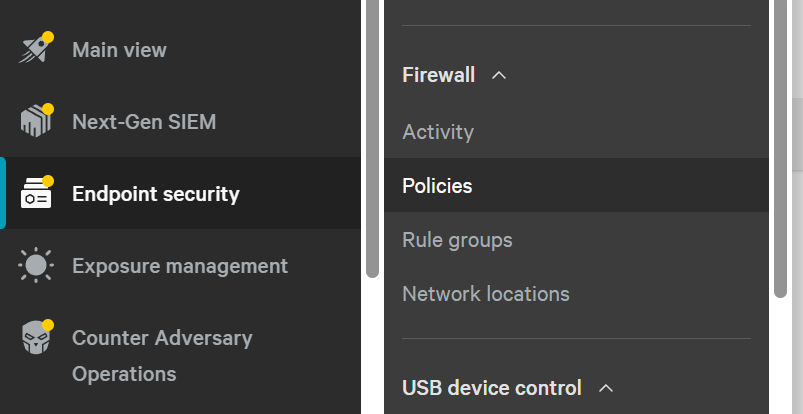The width and height of the screenshot is (803, 414).
Task: Click the Exposure management sun icon
Action: 36,265
